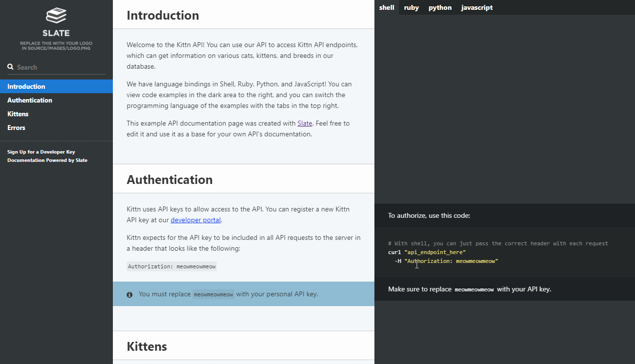Click the 'Authorization: meowmeowmeow' inline code
This screenshot has width=635, height=364.
point(172,266)
